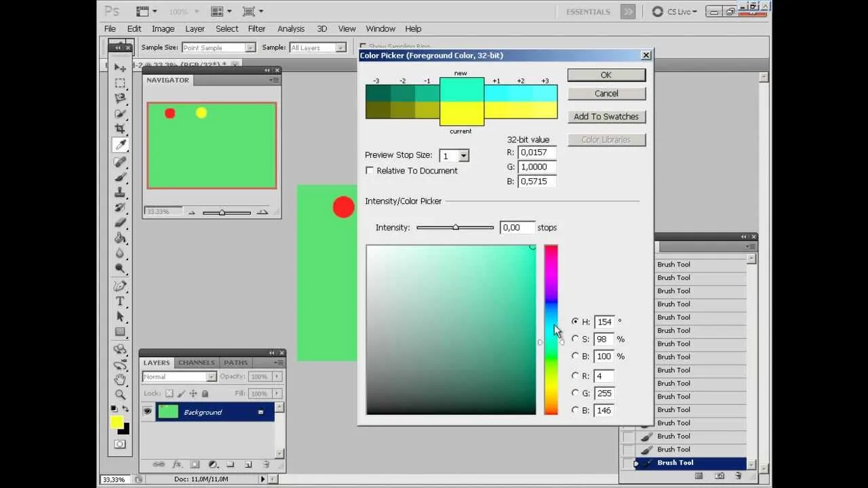Select the S (saturation) radio button
Image resolution: width=868 pixels, height=488 pixels.
tap(576, 339)
